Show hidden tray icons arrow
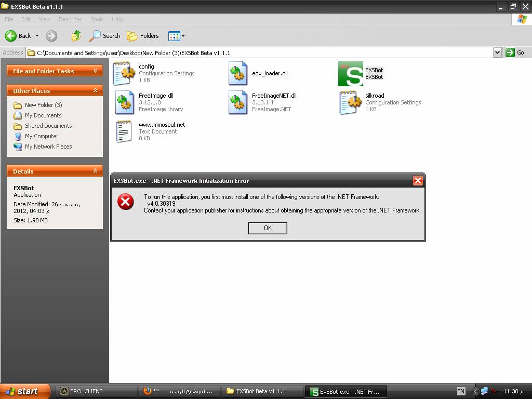532x399 pixels. click(475, 392)
